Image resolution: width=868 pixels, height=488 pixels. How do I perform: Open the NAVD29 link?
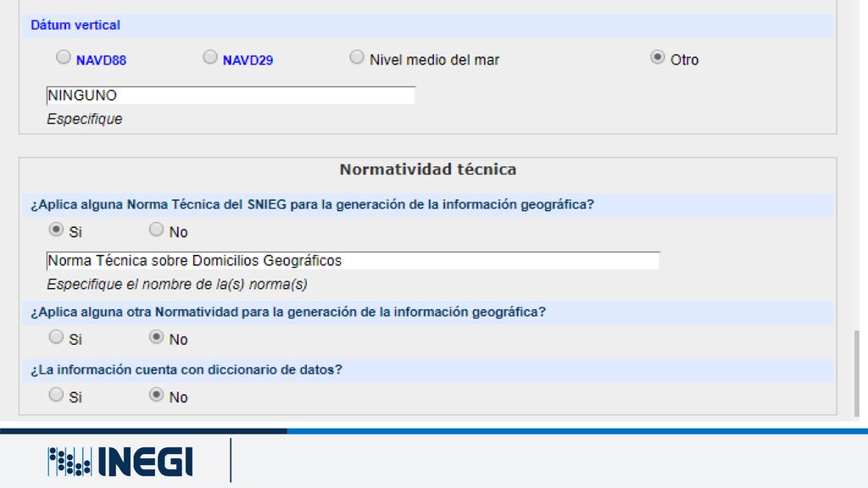pyautogui.click(x=248, y=60)
